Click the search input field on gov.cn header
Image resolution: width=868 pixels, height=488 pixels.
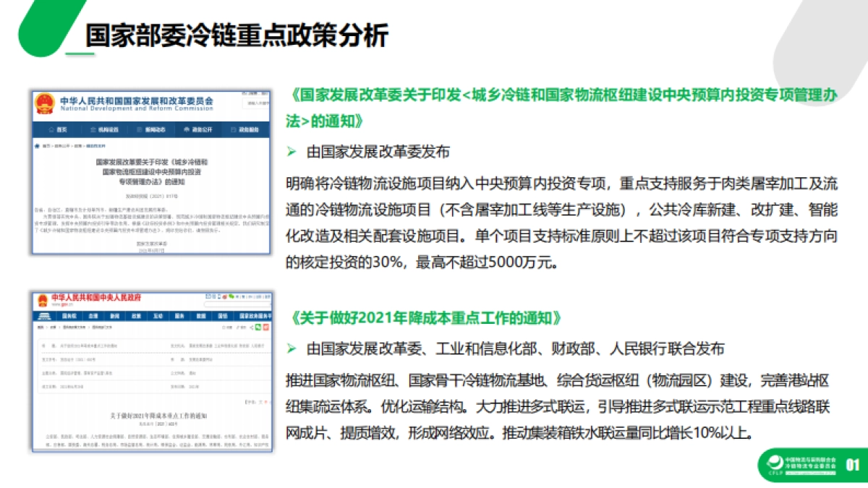(237, 304)
